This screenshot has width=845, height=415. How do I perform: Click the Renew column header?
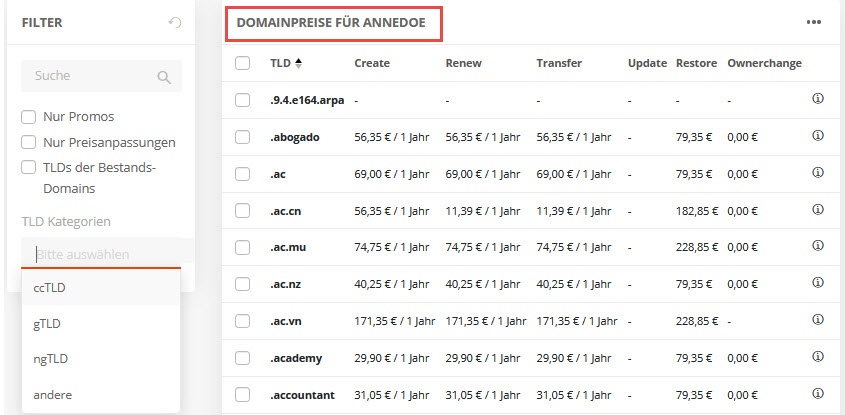click(x=463, y=63)
